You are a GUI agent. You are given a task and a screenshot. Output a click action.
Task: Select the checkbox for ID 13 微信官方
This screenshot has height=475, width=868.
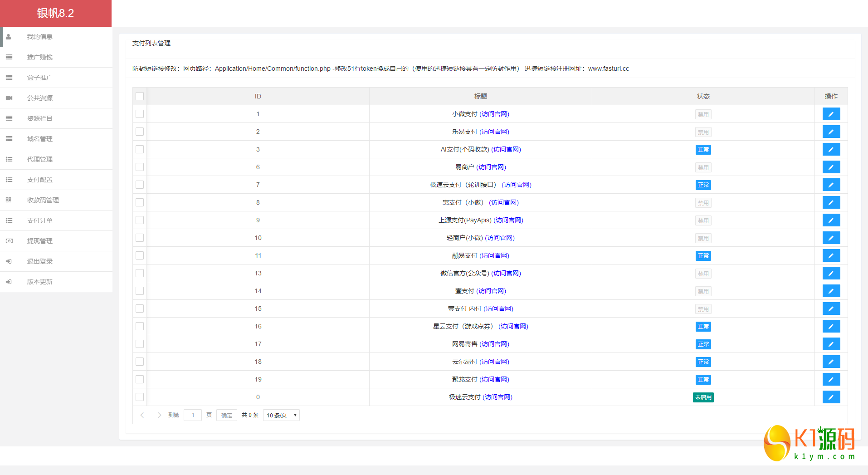[x=140, y=273]
